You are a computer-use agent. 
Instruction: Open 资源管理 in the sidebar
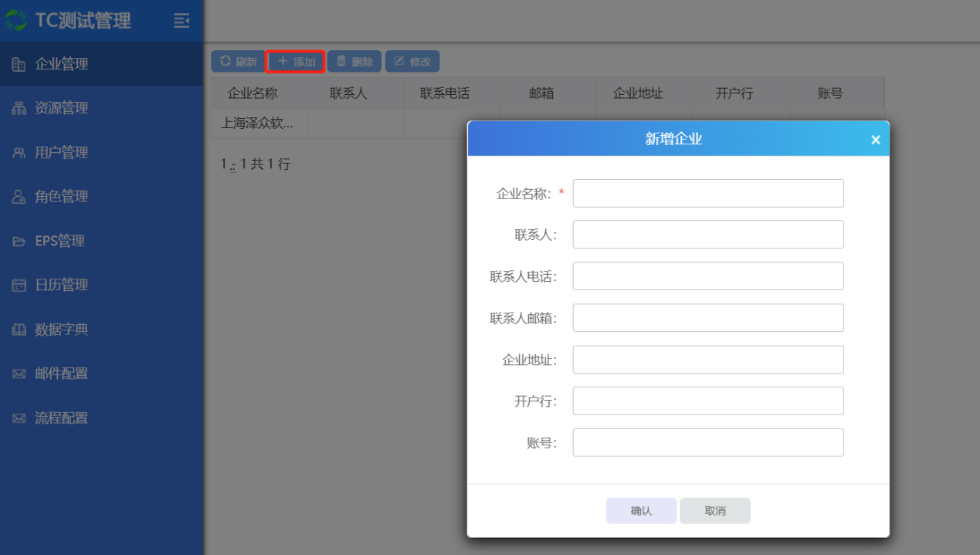62,108
